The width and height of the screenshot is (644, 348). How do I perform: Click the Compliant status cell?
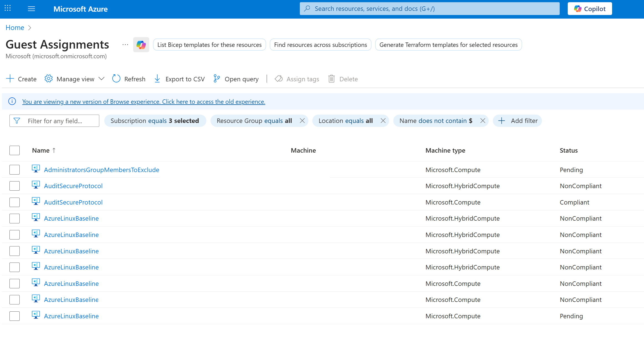(x=574, y=202)
